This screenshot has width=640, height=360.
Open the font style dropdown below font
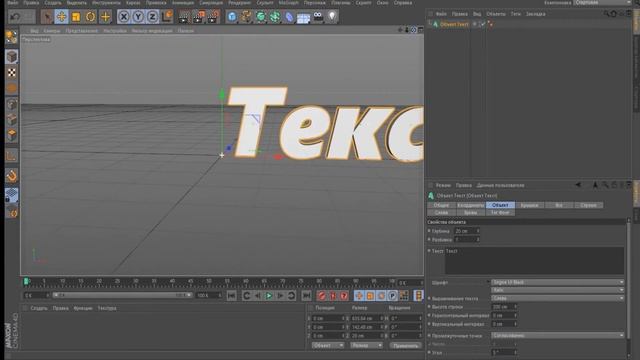(558, 290)
